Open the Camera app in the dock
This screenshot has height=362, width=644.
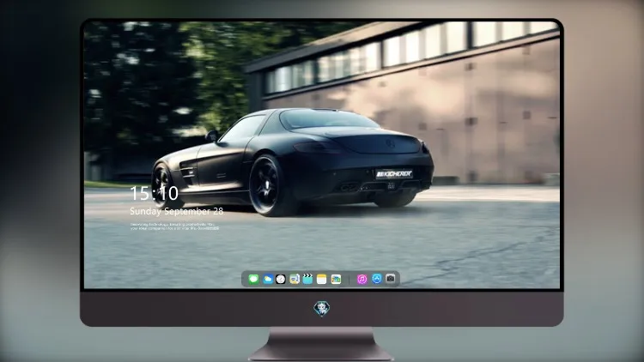[391, 279]
